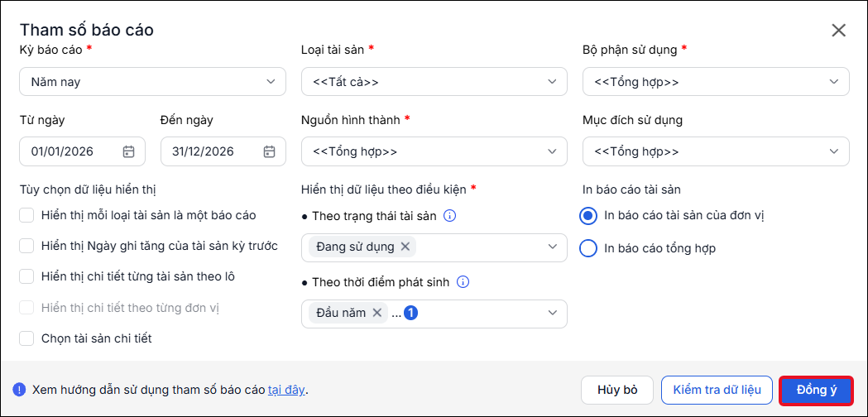Click info icon beside Theo thời điểm phát sinh
This screenshot has height=417, width=868.
(463, 282)
